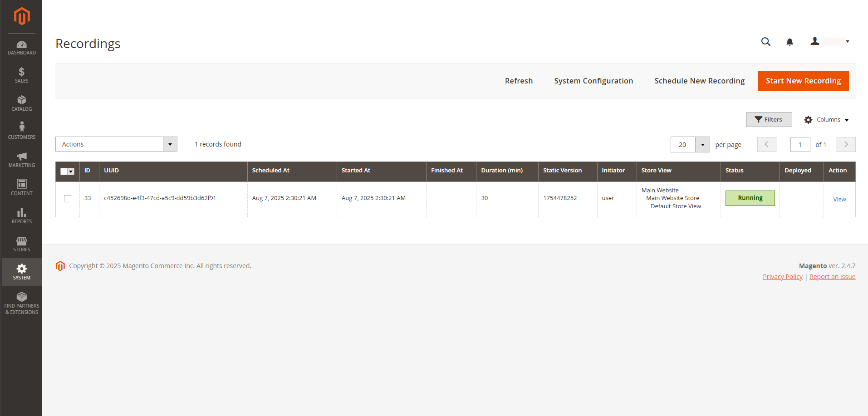This screenshot has width=868, height=416.
Task: Select the checkbox for recording 33
Action: (x=68, y=199)
